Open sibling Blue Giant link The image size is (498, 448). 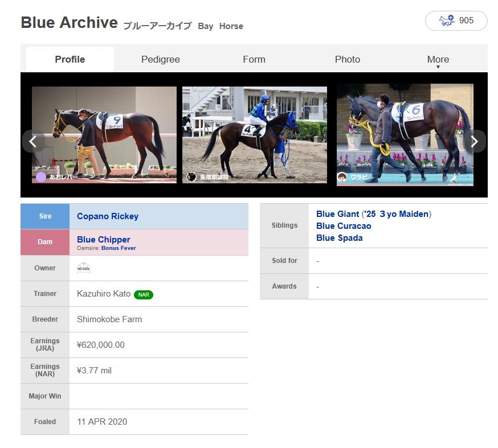(338, 214)
